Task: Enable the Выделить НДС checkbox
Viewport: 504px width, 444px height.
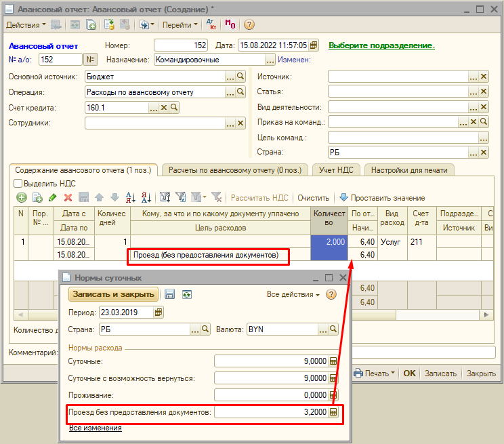Action: (18, 183)
